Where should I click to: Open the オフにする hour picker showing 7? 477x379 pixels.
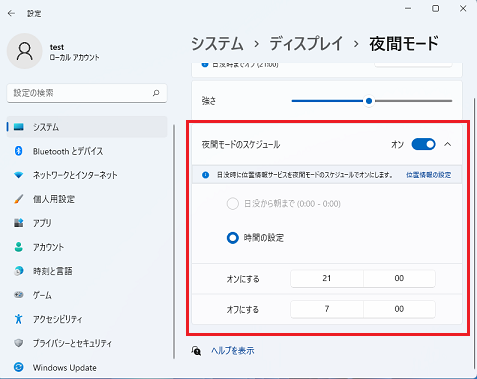pos(327,309)
